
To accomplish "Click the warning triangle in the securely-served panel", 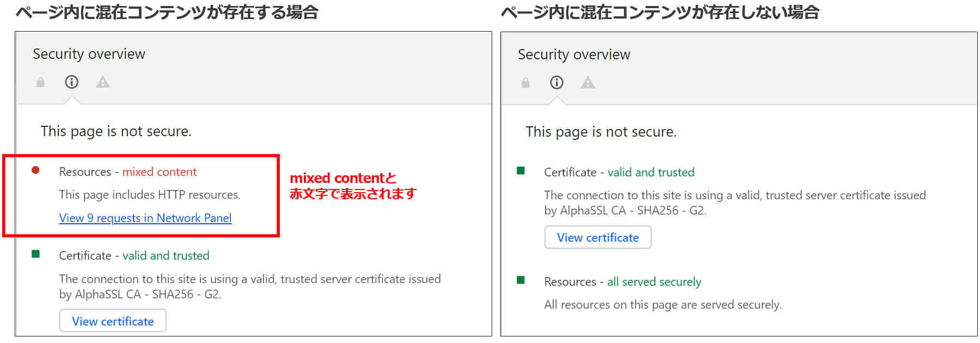I will pyautogui.click(x=588, y=83).
